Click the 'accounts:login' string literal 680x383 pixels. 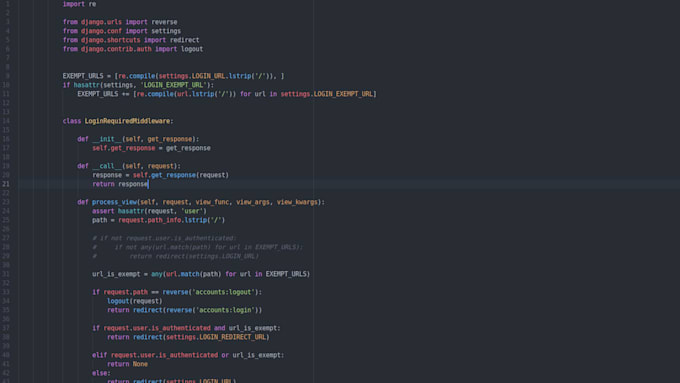(223, 310)
